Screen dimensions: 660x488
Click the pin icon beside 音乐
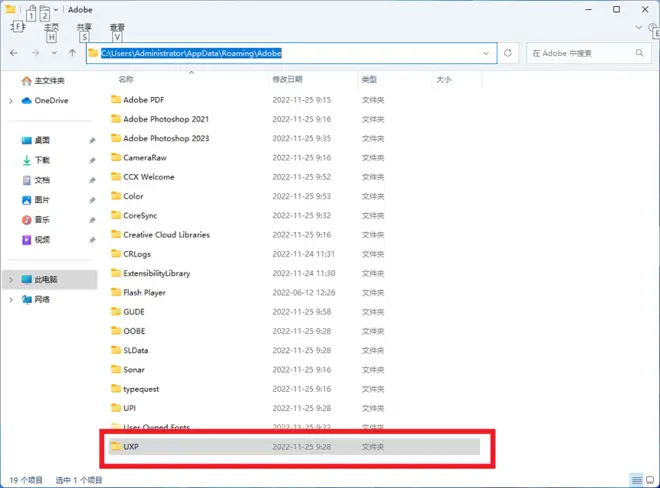tap(92, 220)
